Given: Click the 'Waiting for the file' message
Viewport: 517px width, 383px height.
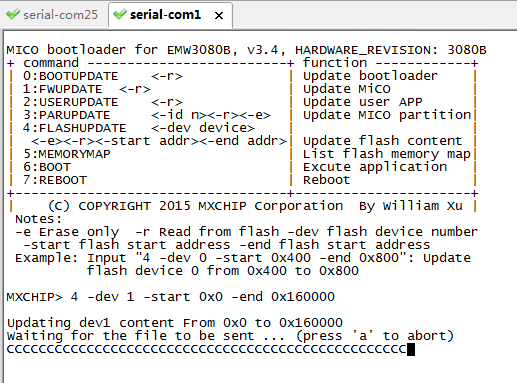Looking at the screenshot, I should 230,336.
